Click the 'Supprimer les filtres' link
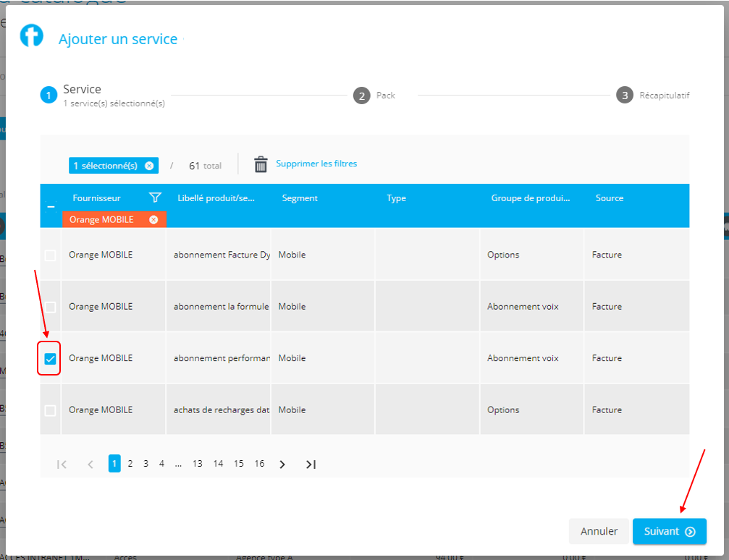 coord(316,164)
